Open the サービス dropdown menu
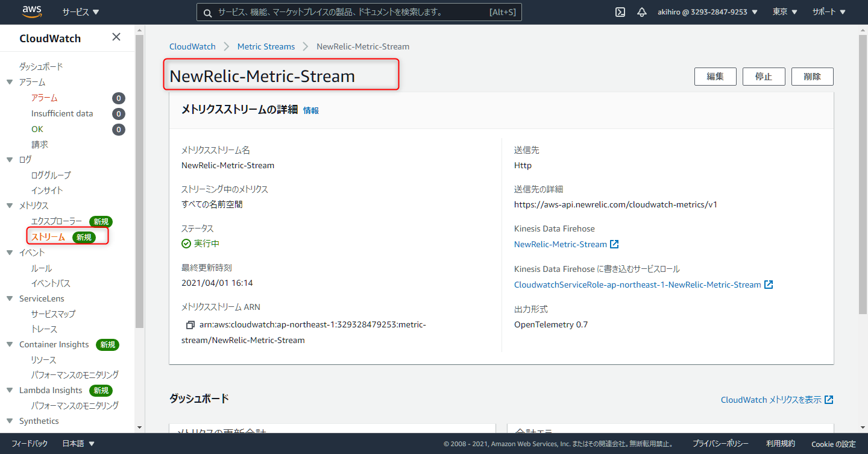 (81, 12)
